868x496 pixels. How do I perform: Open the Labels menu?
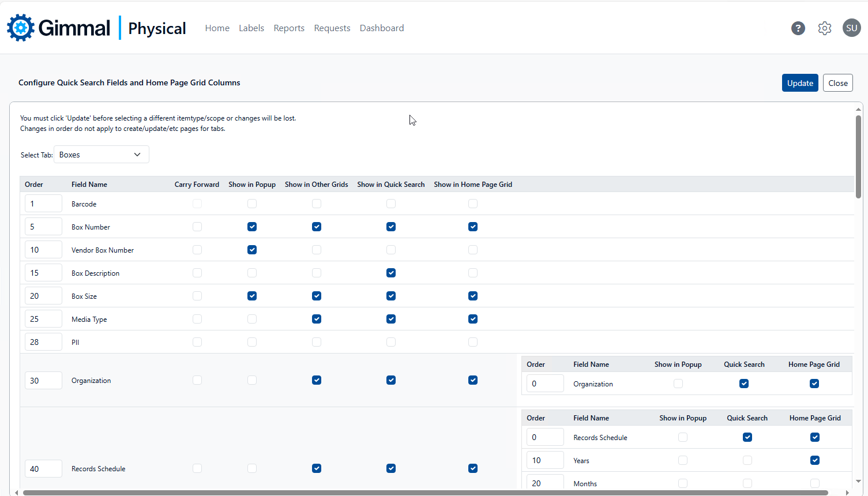click(251, 28)
